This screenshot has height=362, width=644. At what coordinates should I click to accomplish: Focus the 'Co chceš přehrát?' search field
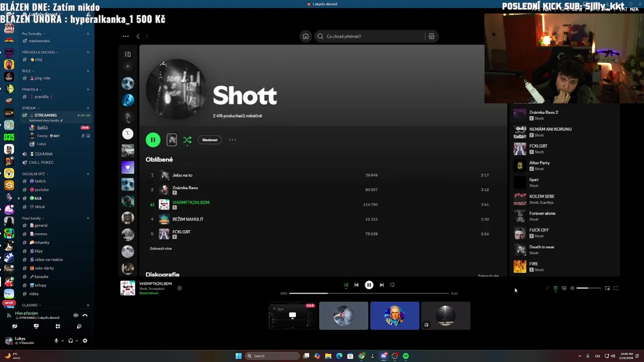370,36
